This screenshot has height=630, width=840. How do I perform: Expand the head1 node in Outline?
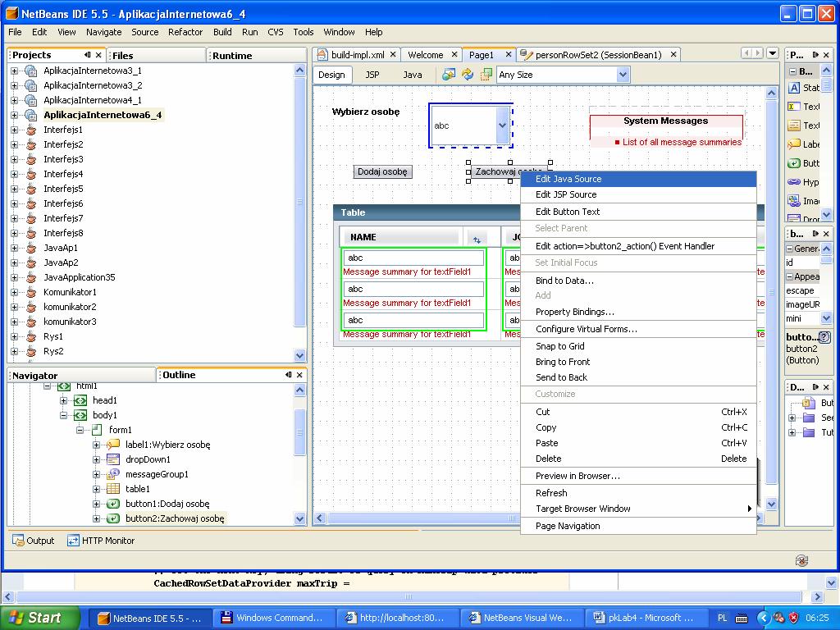click(x=64, y=400)
